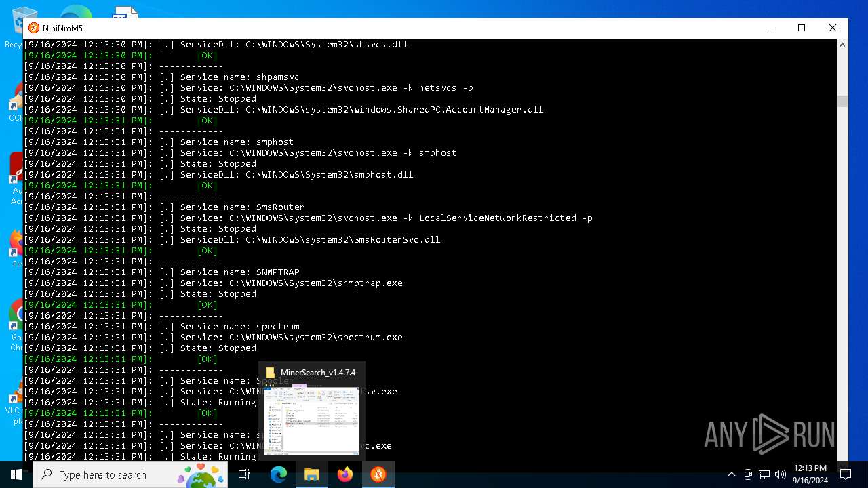
Task: Click the svchost.exe -k smphost line
Action: click(x=240, y=153)
